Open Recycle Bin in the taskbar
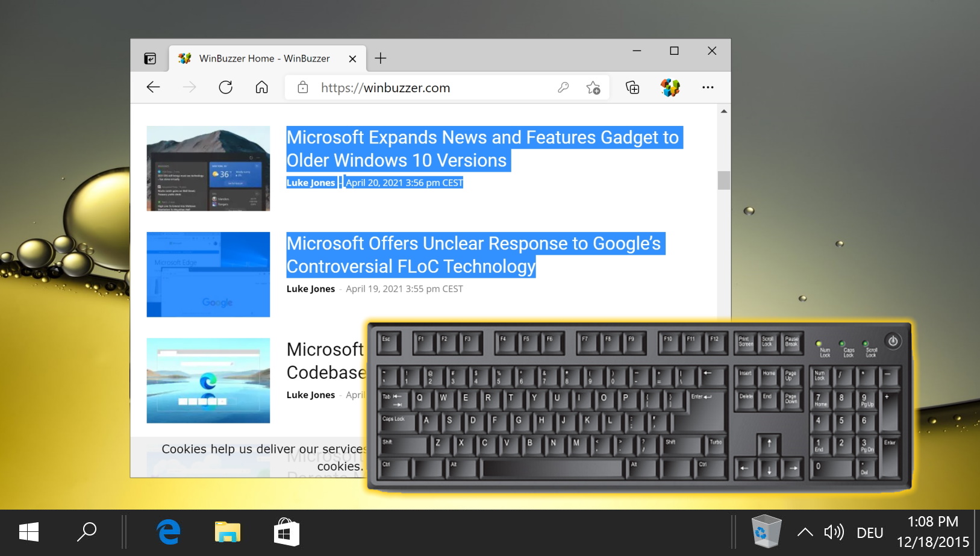Viewport: 980px width, 556px height. (766, 532)
